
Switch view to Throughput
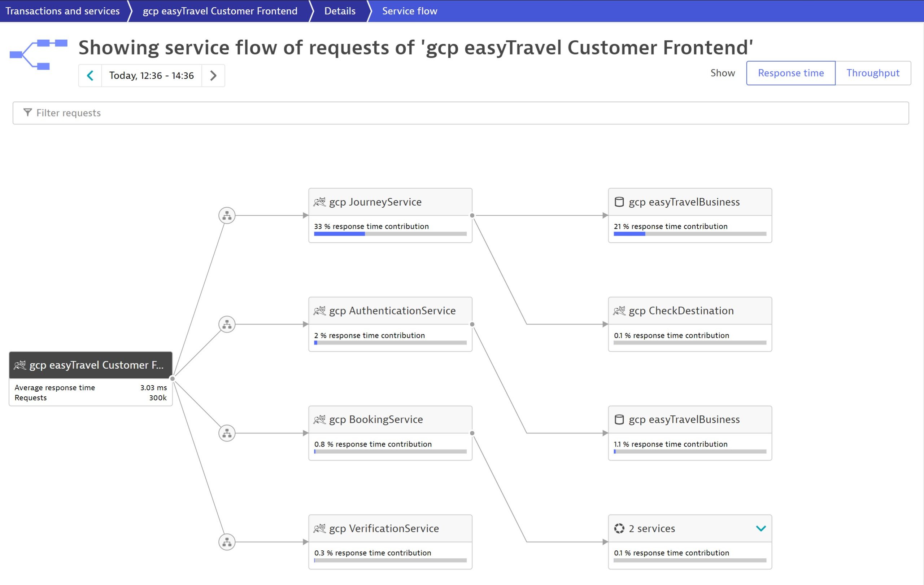point(873,73)
